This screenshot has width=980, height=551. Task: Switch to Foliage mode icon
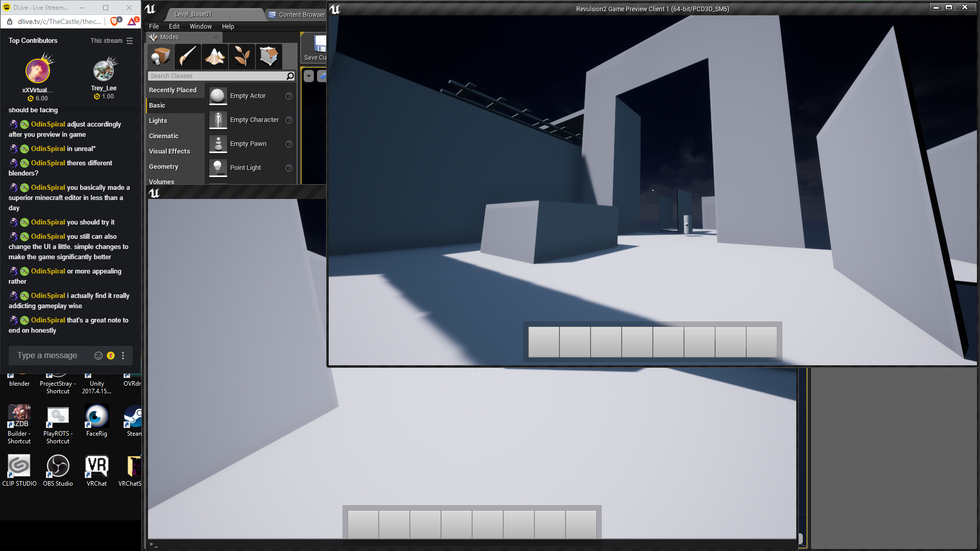[242, 56]
